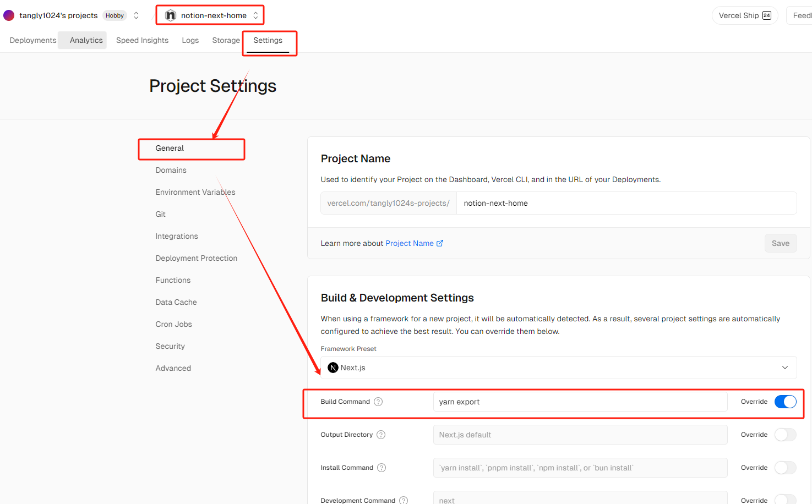The height and width of the screenshot is (504, 812).
Task: Go to Environment Variables settings
Action: click(x=195, y=192)
